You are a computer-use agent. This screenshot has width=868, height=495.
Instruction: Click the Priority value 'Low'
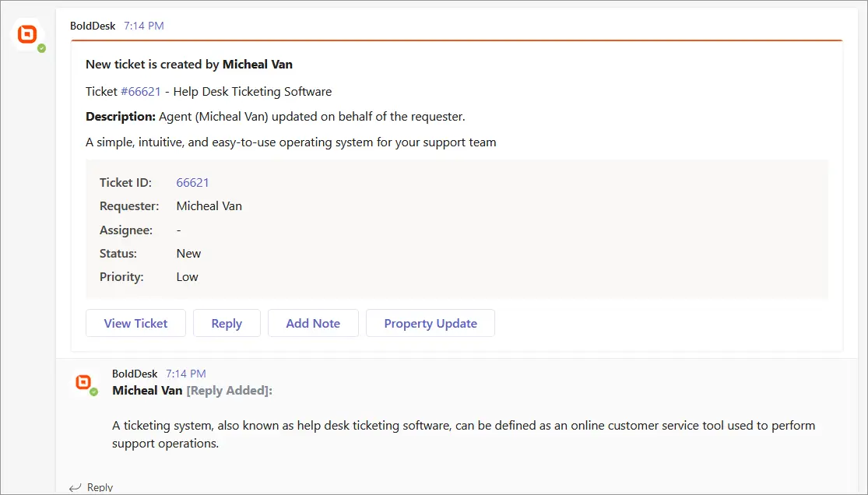point(187,277)
